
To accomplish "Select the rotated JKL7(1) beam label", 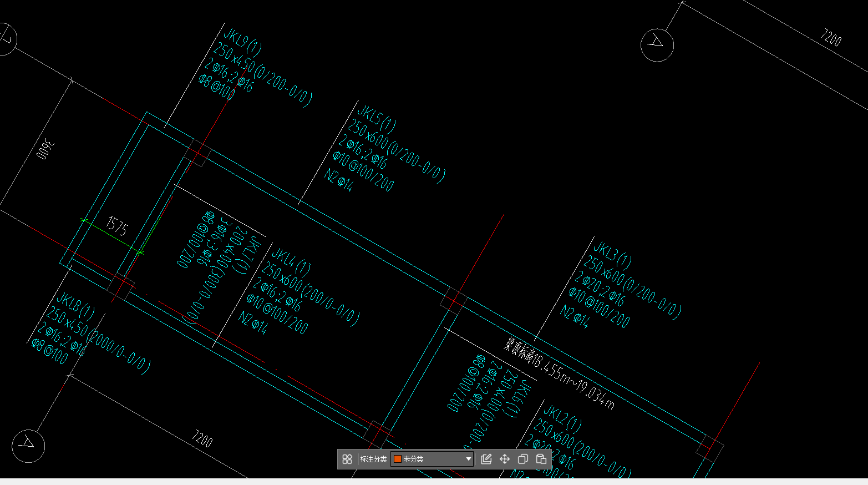I will [x=248, y=256].
